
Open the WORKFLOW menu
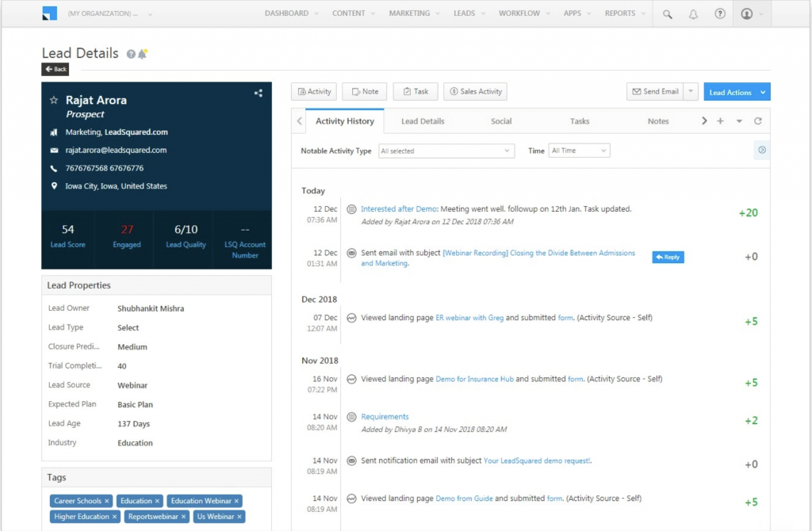tap(524, 13)
